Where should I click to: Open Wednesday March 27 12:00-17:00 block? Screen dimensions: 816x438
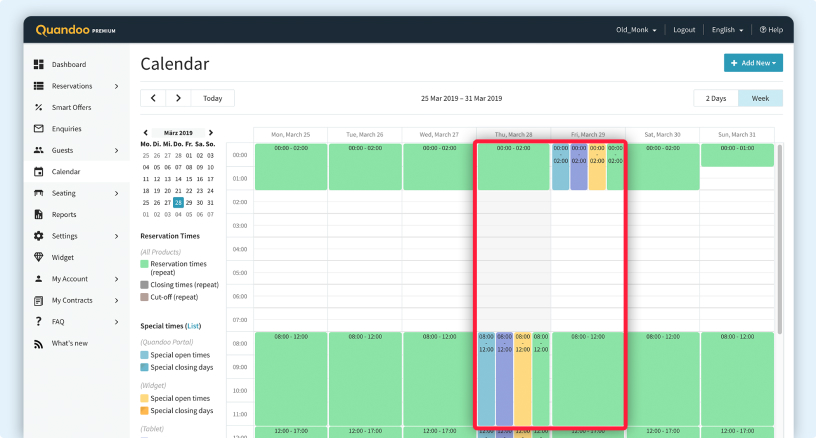coord(440,432)
